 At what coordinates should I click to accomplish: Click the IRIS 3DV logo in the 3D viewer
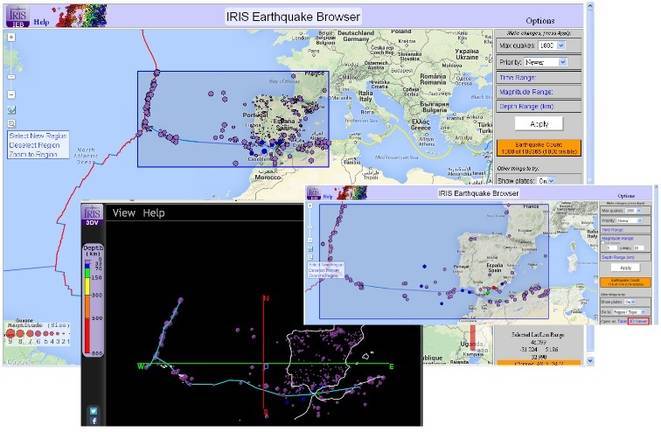tap(92, 215)
